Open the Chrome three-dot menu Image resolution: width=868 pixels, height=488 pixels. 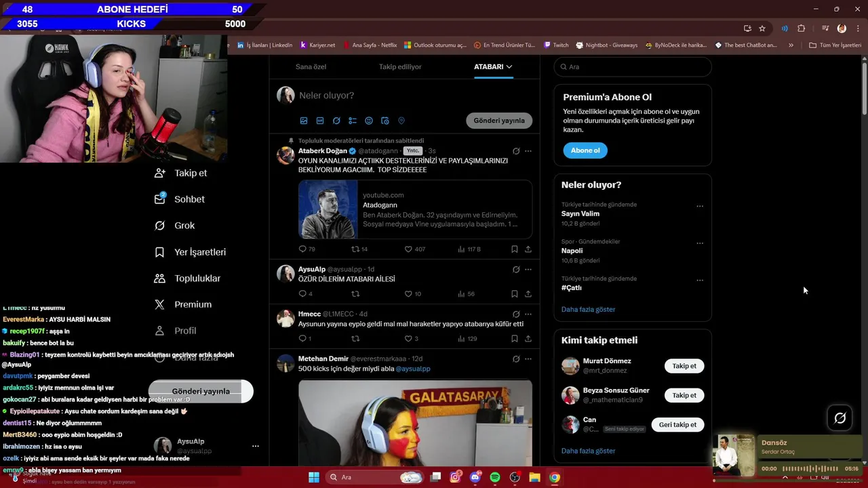(x=858, y=28)
